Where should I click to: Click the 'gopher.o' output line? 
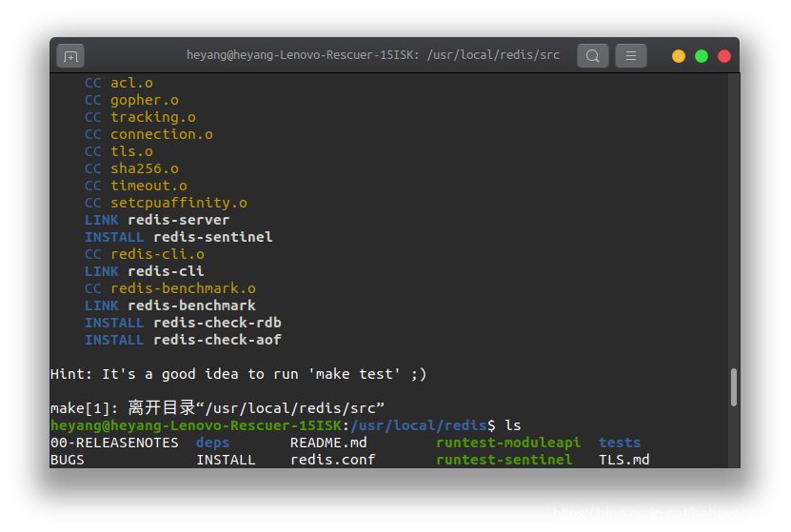[x=131, y=100]
